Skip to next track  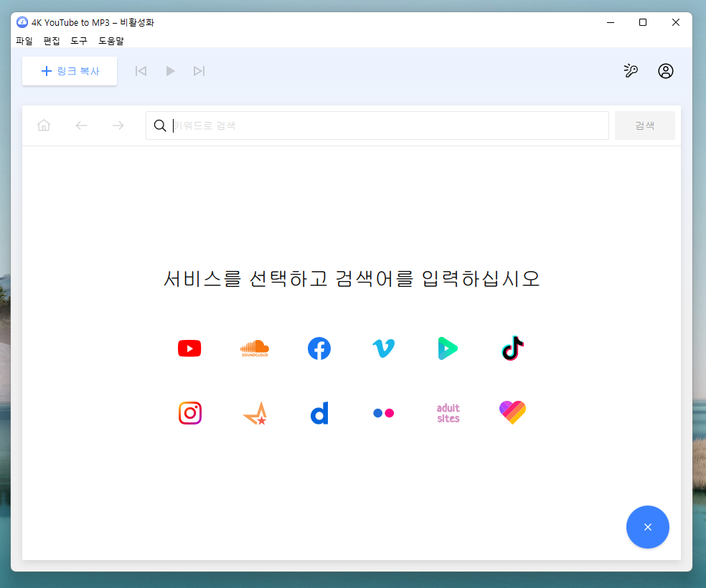[199, 71]
